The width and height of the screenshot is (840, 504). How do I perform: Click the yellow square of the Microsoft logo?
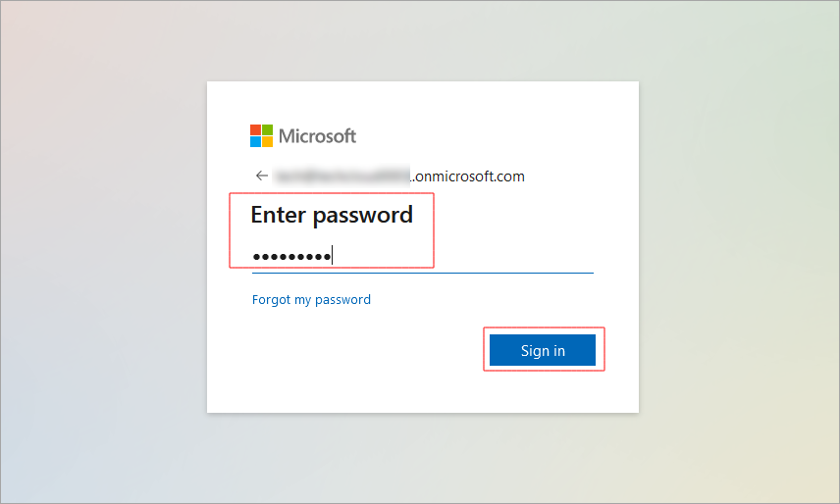[x=267, y=142]
